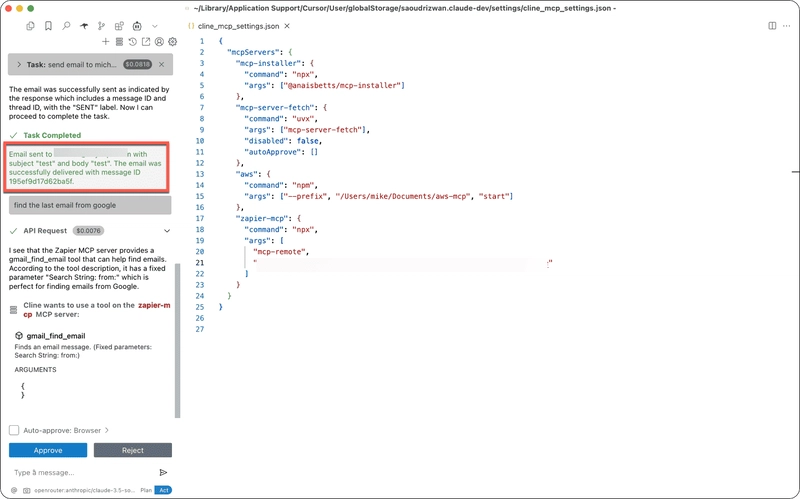The height and width of the screenshot is (499, 800).
Task: Enable the Auto-approve checkbox
Action: point(14,430)
